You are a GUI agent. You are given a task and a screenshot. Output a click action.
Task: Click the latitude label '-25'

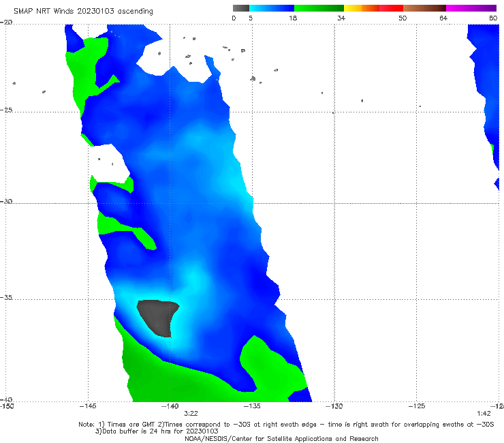click(x=6, y=110)
